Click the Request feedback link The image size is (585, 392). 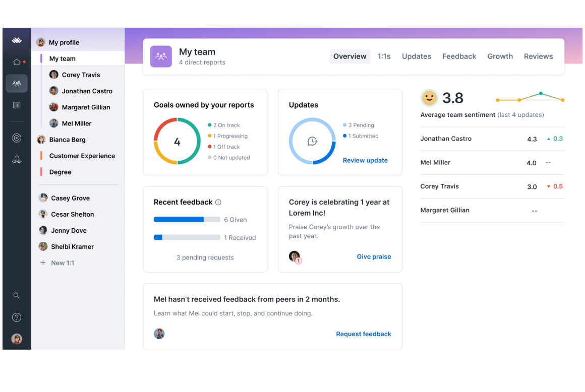point(364,334)
